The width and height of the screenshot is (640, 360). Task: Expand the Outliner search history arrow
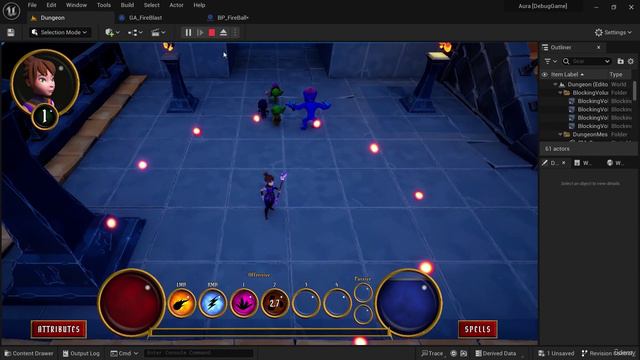coord(607,61)
